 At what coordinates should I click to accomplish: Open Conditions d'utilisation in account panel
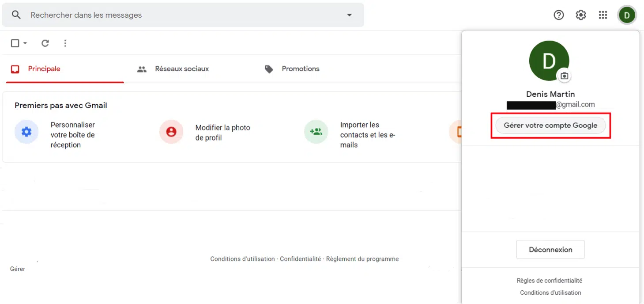click(x=550, y=293)
